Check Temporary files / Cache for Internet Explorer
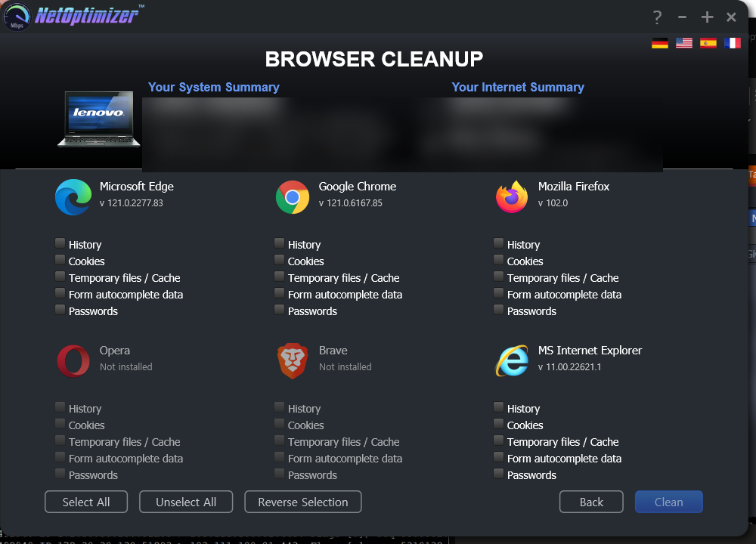Viewport: 756px width, 544px height. click(498, 440)
